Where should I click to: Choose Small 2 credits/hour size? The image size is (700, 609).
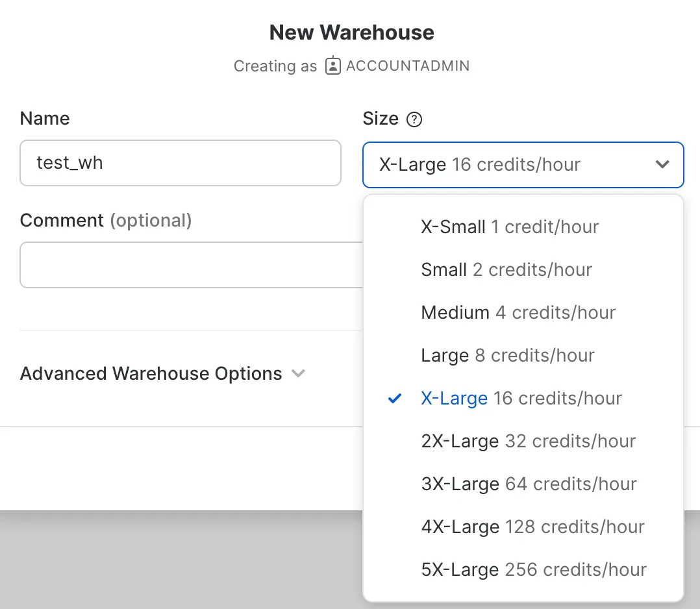[506, 269]
